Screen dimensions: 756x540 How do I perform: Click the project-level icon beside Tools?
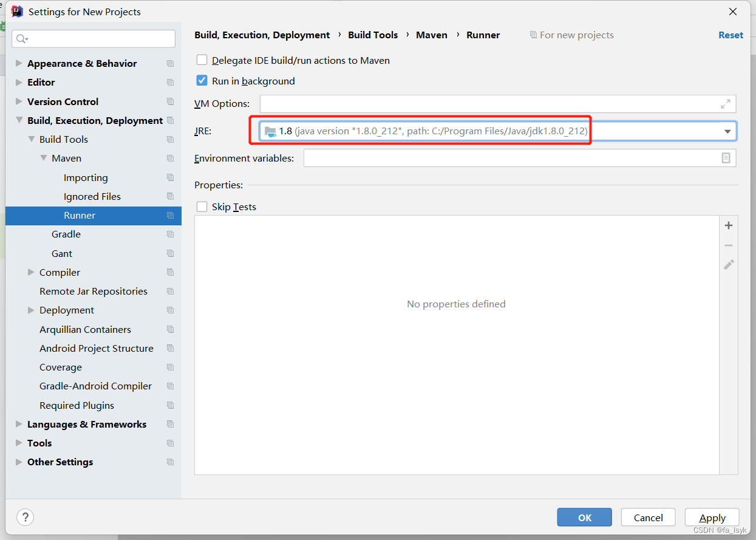pos(170,443)
